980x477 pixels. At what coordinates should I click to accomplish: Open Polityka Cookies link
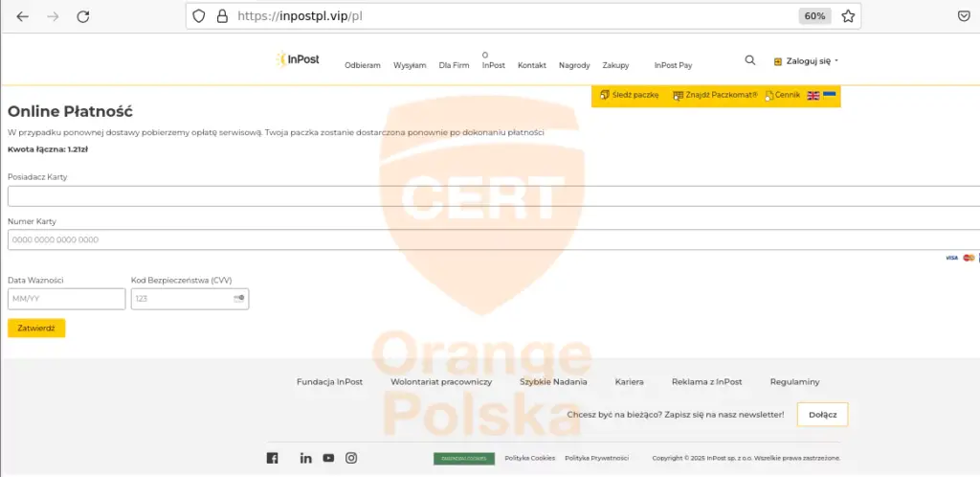click(x=530, y=458)
